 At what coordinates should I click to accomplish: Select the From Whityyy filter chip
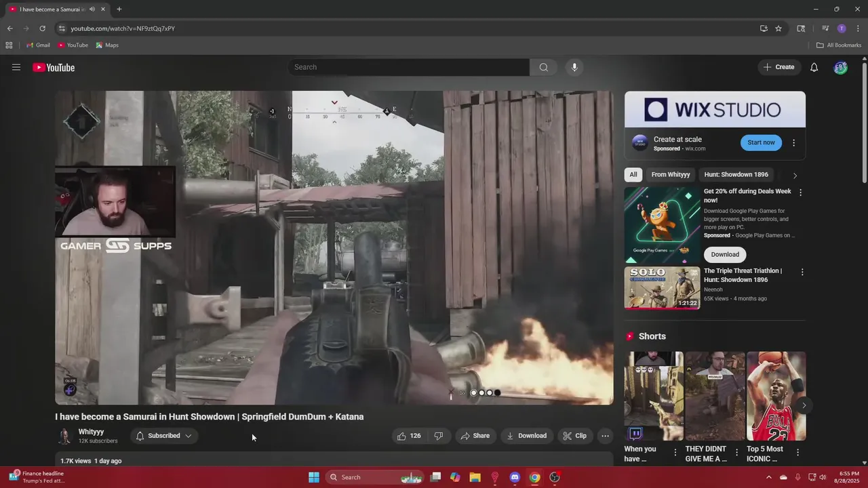coord(671,175)
